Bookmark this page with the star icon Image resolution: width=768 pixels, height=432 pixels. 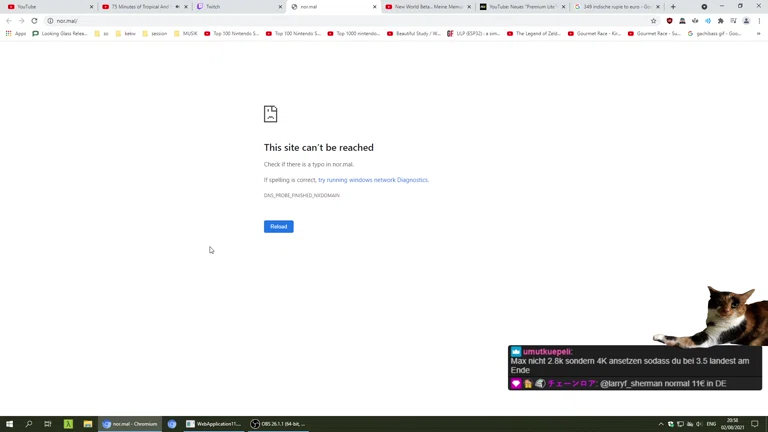(653, 21)
